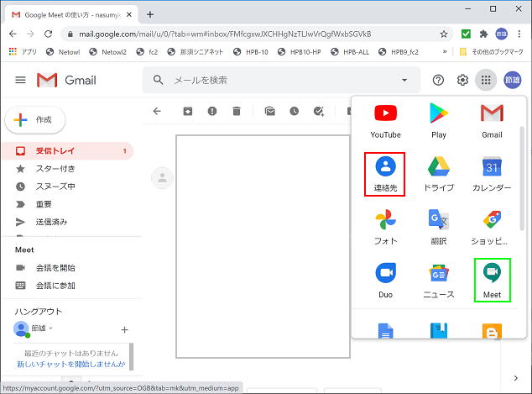The width and height of the screenshot is (532, 394).
Task: Add new hangouts chat plus button
Action: [124, 329]
